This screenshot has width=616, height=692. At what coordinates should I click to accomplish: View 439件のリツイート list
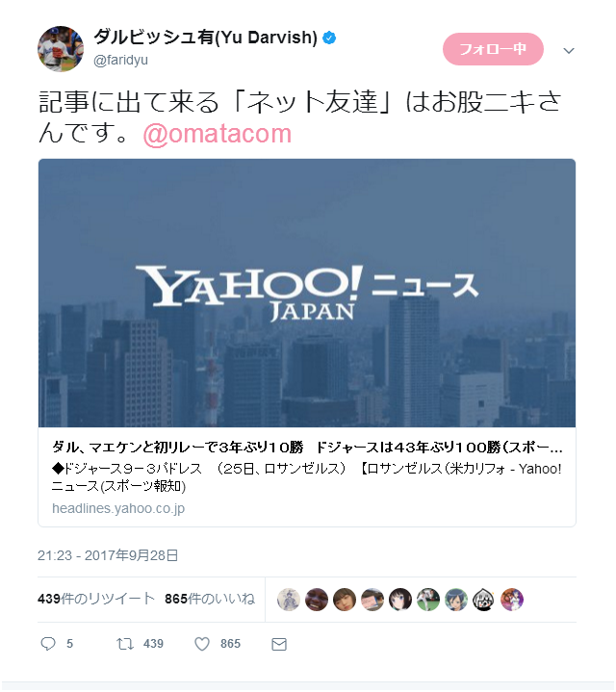[96, 599]
